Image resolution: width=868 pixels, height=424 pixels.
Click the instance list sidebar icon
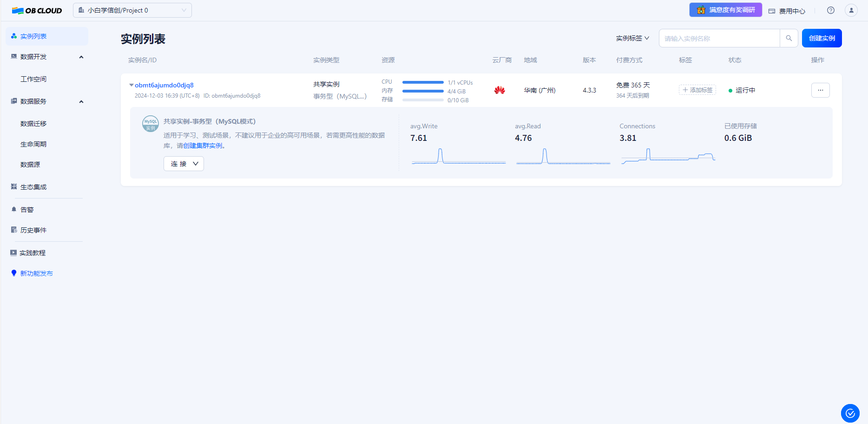tap(14, 36)
